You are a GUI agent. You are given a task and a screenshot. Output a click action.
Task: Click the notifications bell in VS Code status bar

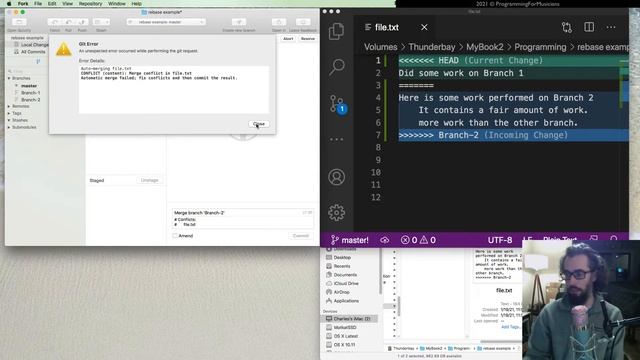point(613,239)
